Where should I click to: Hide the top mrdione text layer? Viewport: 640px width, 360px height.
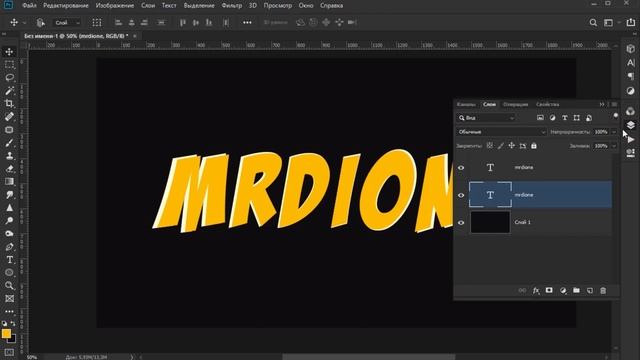coord(461,168)
